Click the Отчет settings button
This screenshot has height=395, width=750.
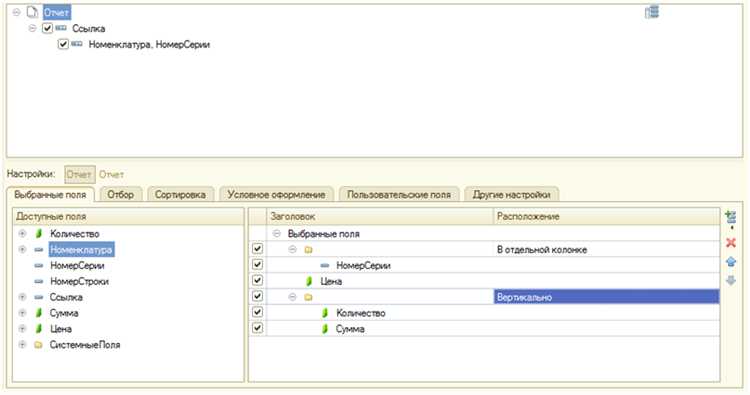coord(79,175)
